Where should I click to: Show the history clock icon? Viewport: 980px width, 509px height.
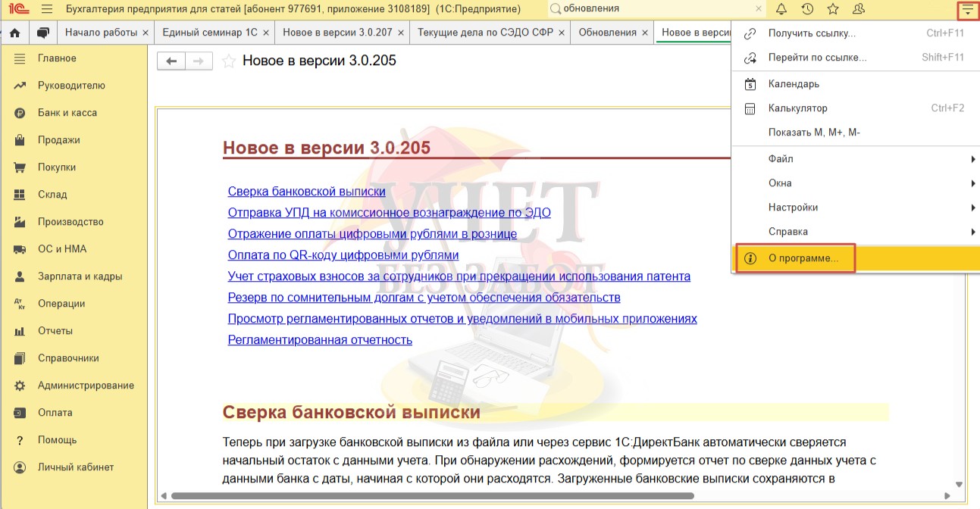click(x=807, y=9)
